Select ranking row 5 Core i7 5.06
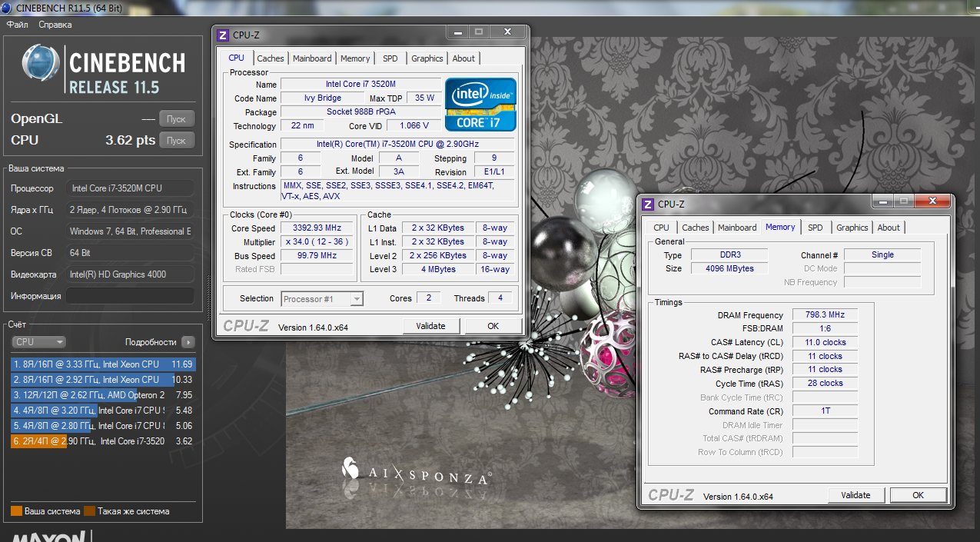 [103, 426]
